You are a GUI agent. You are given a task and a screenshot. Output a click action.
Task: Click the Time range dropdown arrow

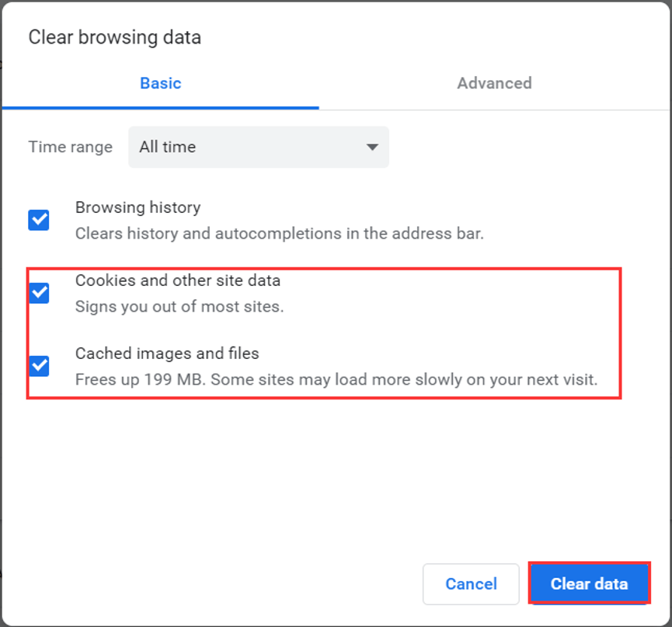click(372, 147)
